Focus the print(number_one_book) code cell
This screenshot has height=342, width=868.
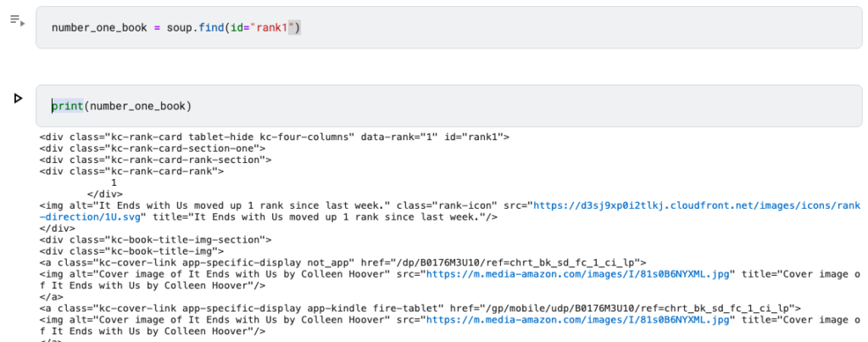coord(449,106)
